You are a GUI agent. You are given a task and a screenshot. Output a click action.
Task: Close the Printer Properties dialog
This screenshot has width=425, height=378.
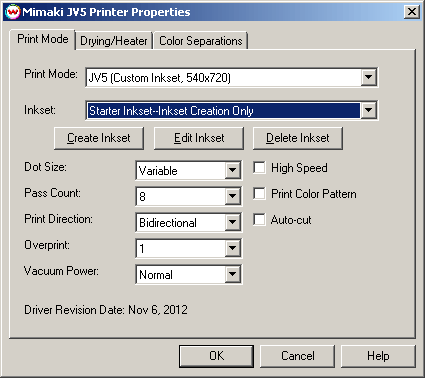click(412, 12)
